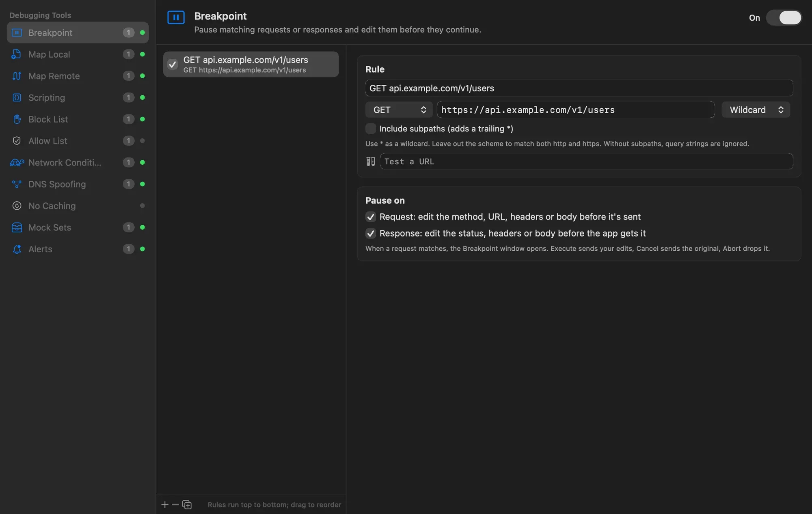Select the No Caching sidebar item

pos(78,206)
